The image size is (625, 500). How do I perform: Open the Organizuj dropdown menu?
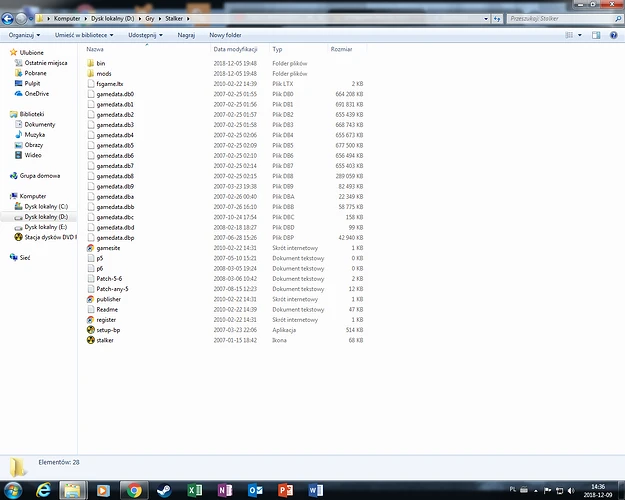24,35
